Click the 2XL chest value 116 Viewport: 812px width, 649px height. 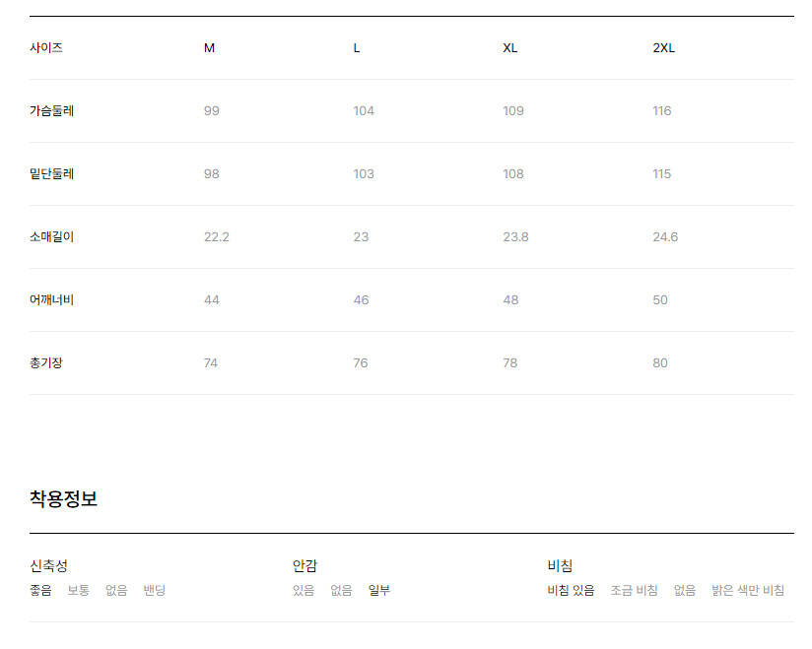(x=661, y=111)
